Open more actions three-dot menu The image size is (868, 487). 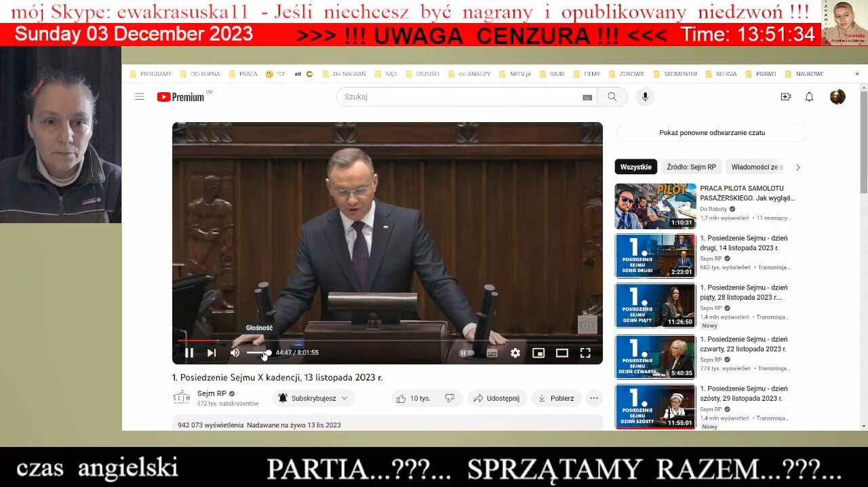594,398
